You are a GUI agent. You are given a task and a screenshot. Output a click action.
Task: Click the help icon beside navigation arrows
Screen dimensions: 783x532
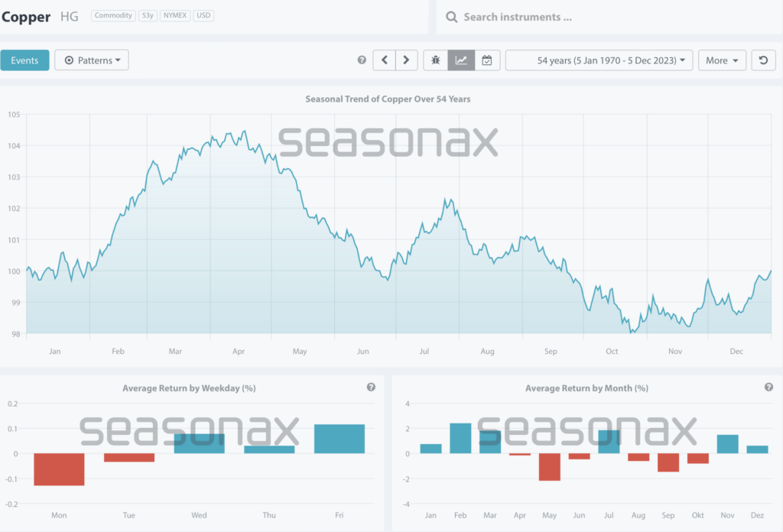(x=362, y=60)
